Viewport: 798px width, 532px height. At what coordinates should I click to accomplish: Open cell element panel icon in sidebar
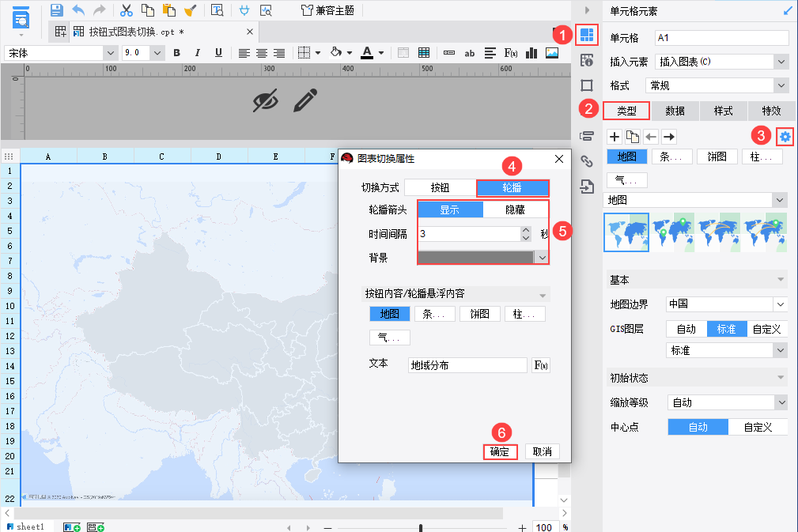(x=587, y=35)
